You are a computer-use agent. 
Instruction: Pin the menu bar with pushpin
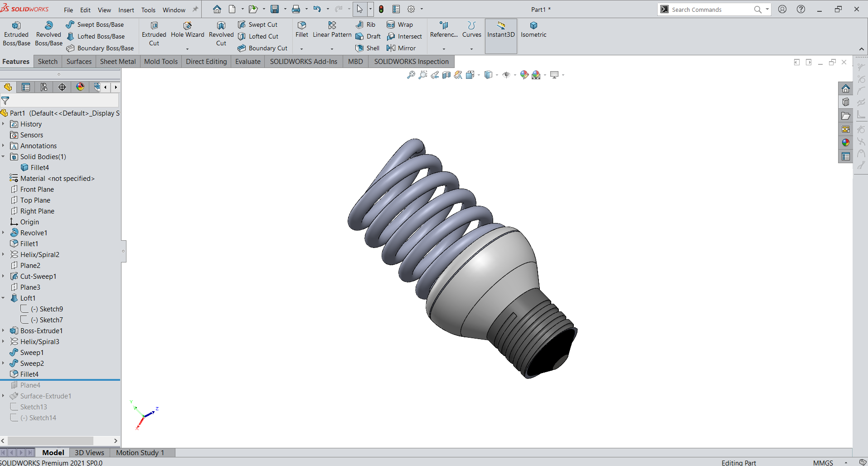coord(195,10)
